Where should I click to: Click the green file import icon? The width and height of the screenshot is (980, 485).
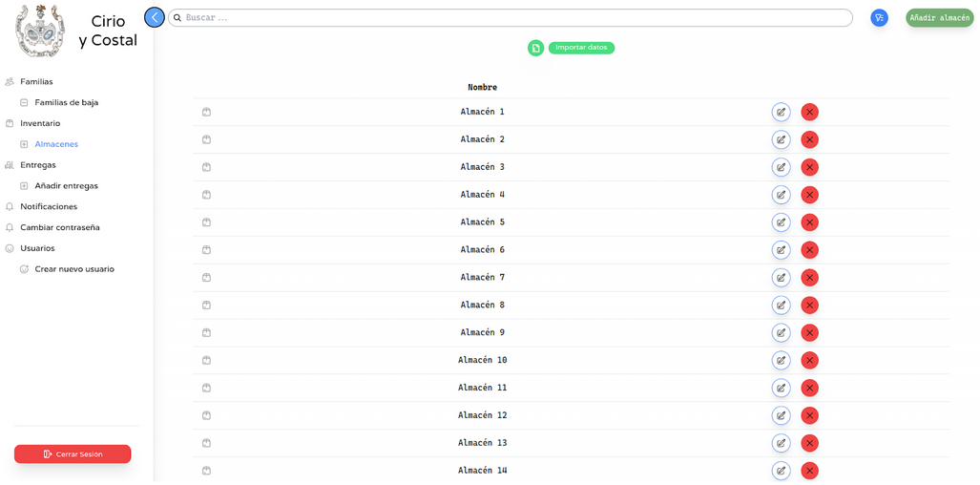[x=536, y=48]
